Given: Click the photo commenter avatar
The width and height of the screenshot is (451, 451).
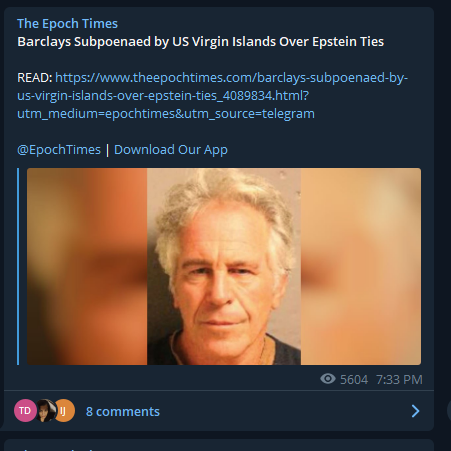Looking at the screenshot, I should point(46,411).
